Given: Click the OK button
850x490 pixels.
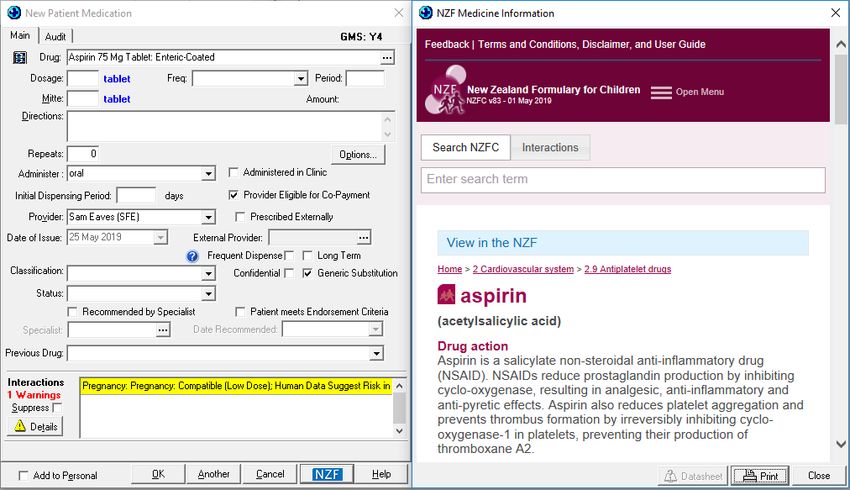Looking at the screenshot, I should click(158, 474).
